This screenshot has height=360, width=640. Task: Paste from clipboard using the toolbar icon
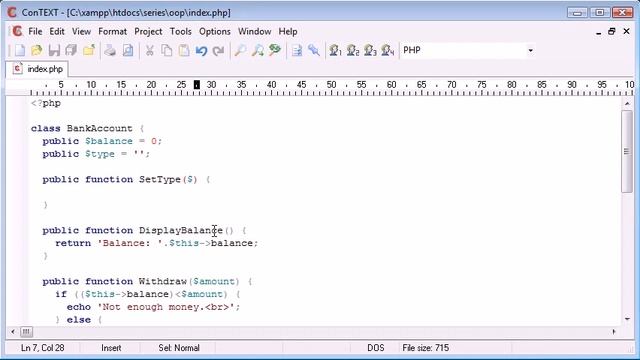[184, 51]
